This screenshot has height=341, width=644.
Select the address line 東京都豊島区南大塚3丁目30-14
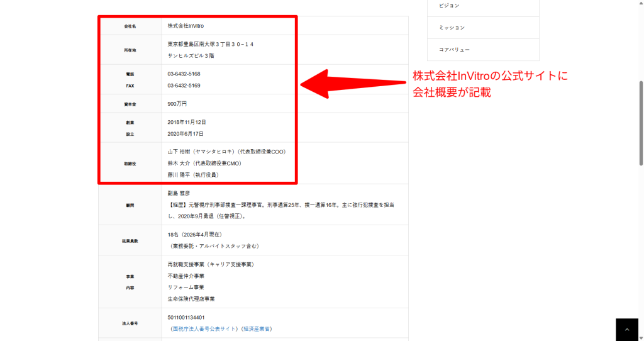coord(210,44)
